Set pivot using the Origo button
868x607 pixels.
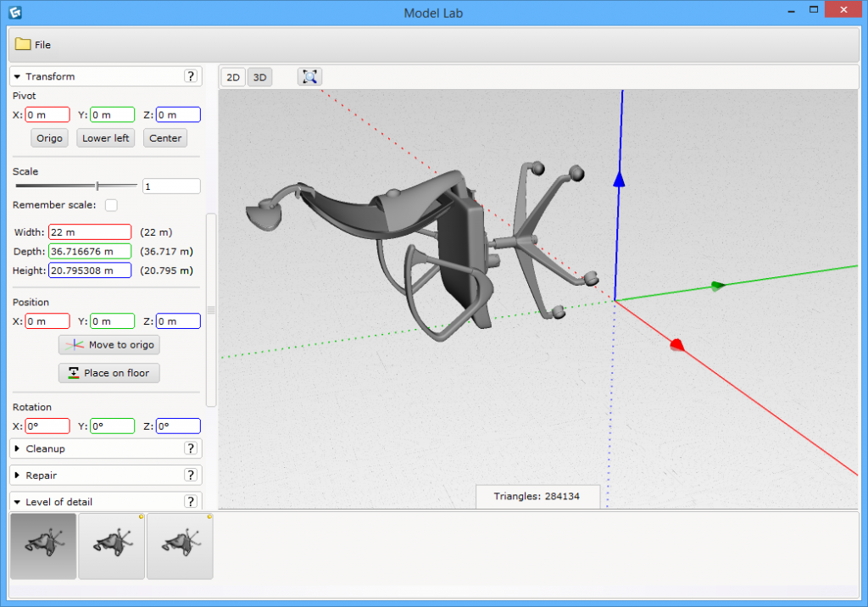click(x=48, y=137)
